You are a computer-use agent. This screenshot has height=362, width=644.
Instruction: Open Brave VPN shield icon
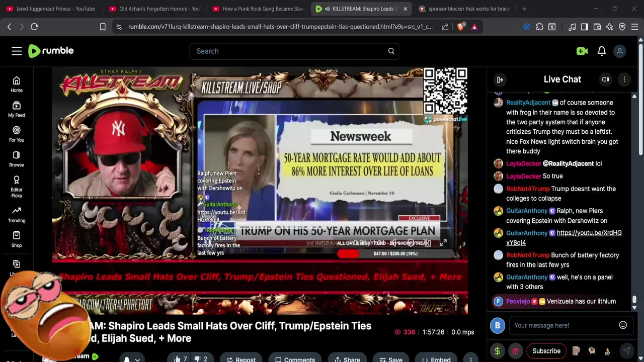(x=622, y=27)
